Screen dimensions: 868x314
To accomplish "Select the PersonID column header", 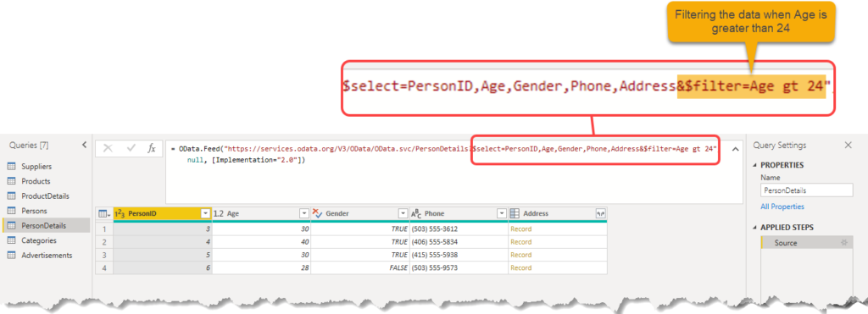I will [162, 213].
